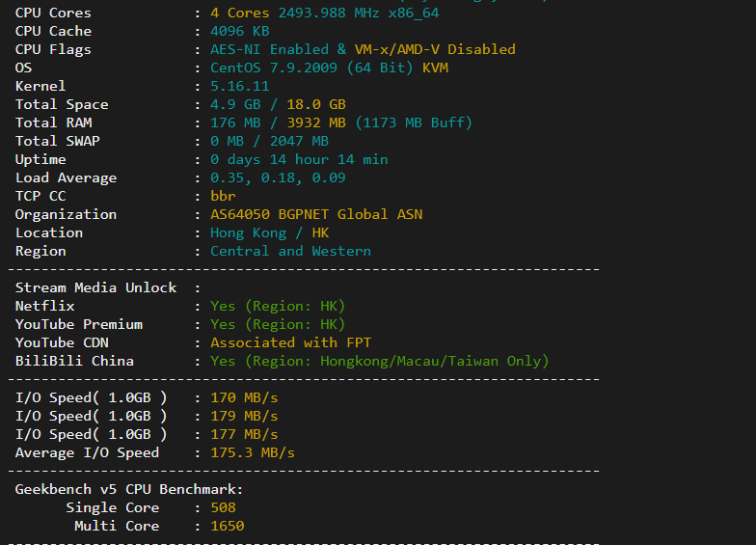Click the Load Average label
This screenshot has height=545, width=756.
click(66, 177)
